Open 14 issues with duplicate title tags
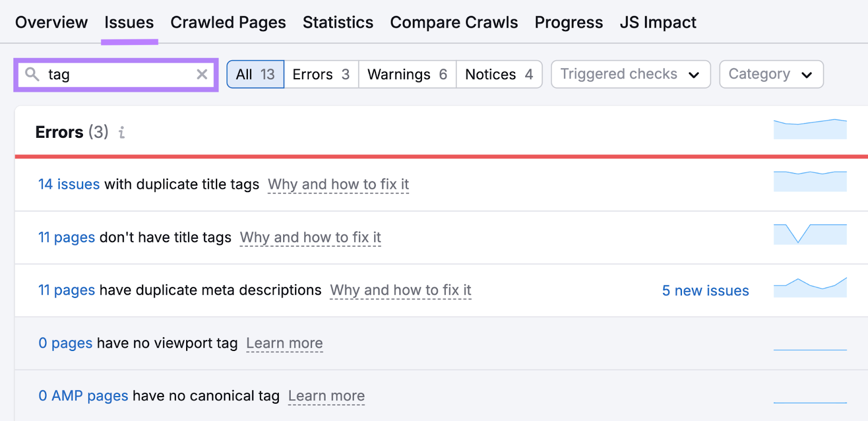This screenshot has height=421, width=868. click(x=68, y=184)
